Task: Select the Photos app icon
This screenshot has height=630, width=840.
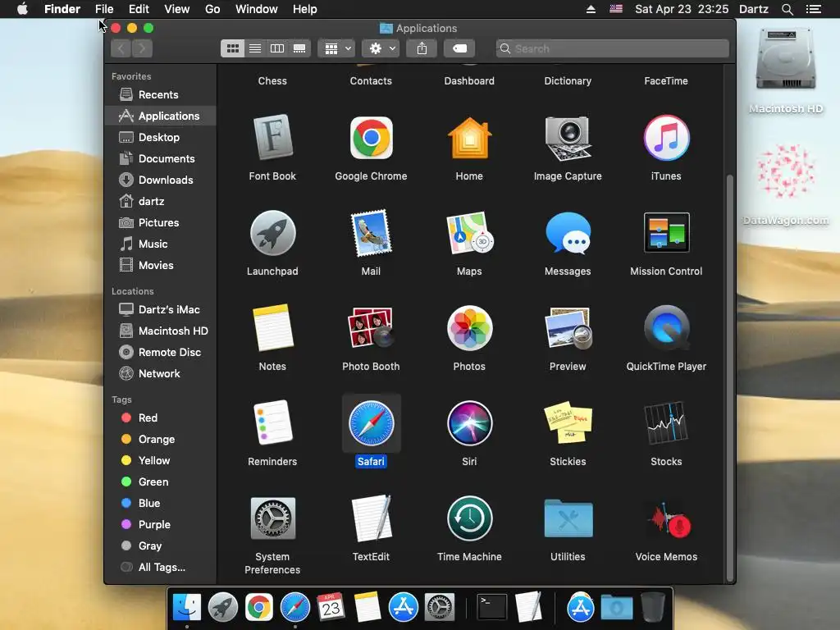Action: (469, 328)
